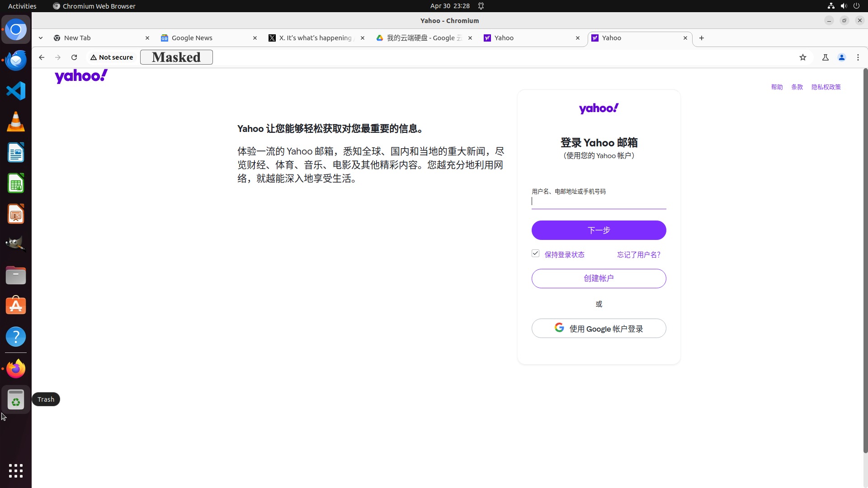The width and height of the screenshot is (868, 488).
Task: Click the Yahoo logo at page top-left
Action: tap(81, 76)
